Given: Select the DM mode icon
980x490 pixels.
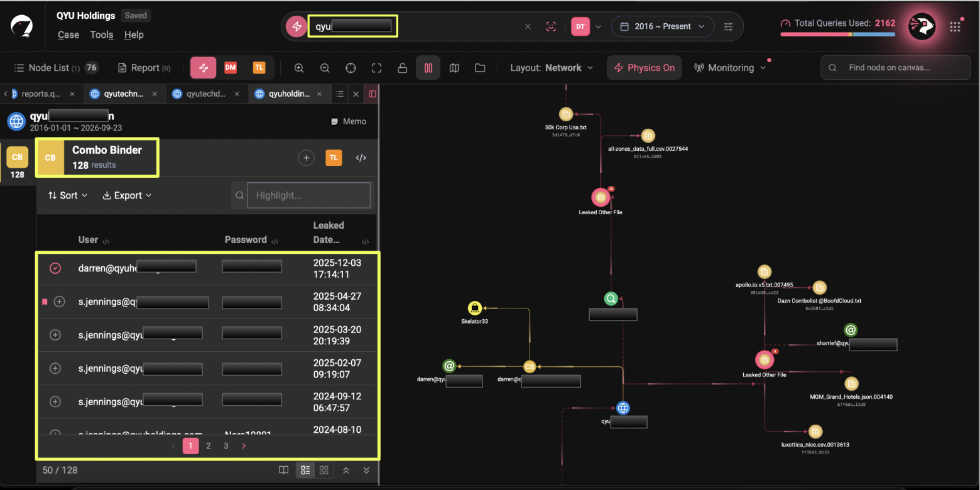Looking at the screenshot, I should pyautogui.click(x=231, y=68).
